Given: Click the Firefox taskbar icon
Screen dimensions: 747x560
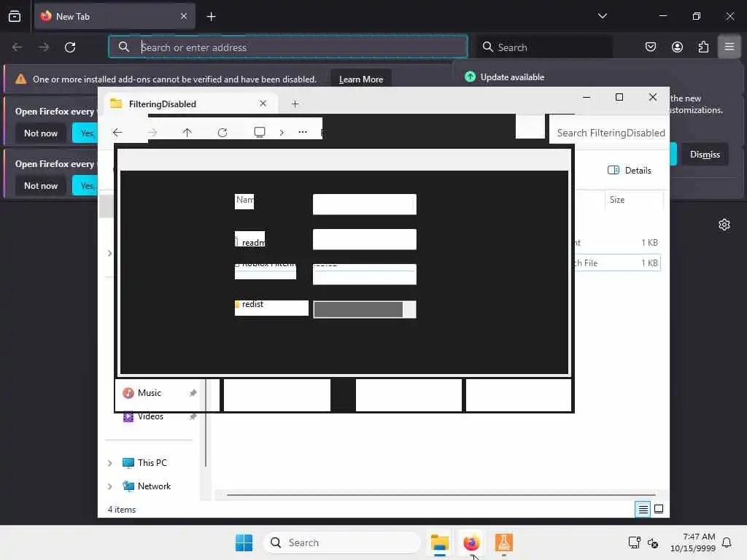Looking at the screenshot, I should click(471, 542).
